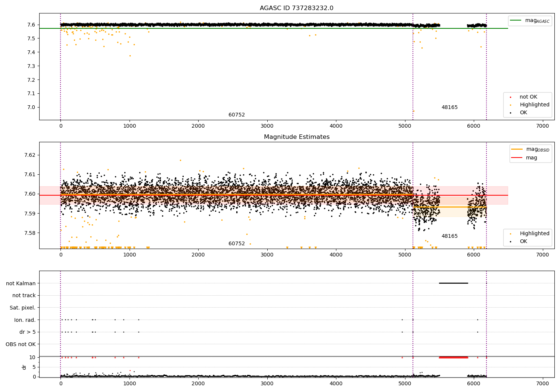Click the 'dr > 5' axis label
Viewport: 560px width, 392px height.
(x=28, y=332)
